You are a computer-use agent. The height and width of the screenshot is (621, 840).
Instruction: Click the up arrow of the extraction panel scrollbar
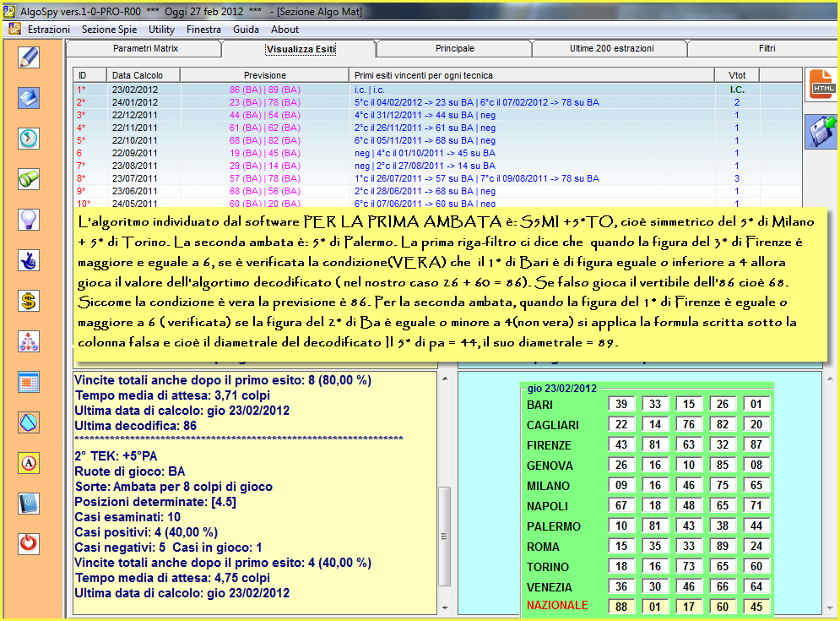pos(830,379)
